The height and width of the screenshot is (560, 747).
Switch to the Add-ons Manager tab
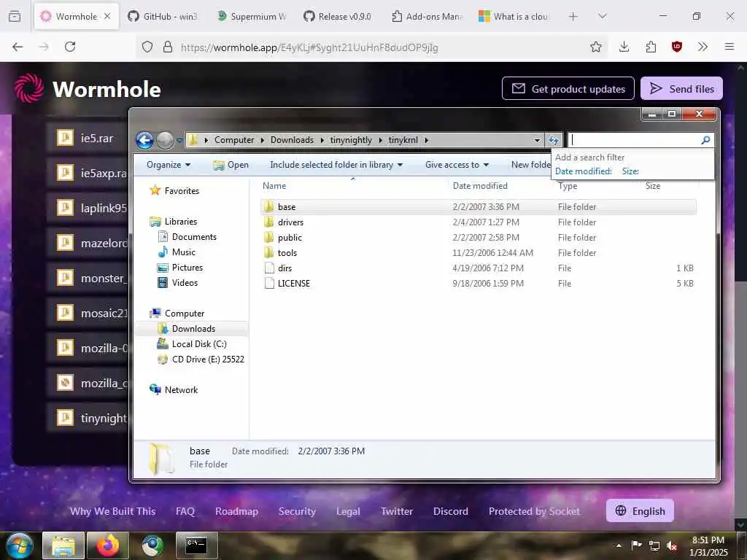[x=427, y=16]
